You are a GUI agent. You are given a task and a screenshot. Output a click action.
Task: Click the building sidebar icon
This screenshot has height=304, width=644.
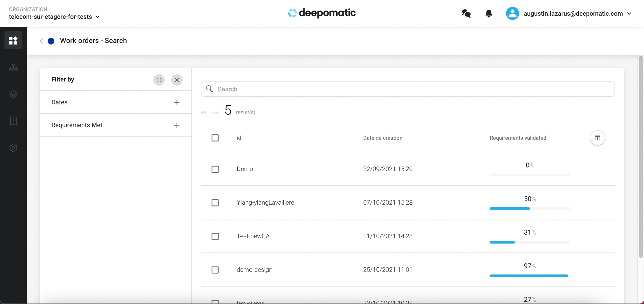coord(13,121)
